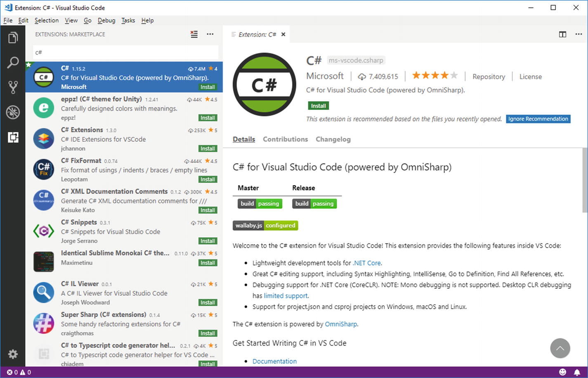Screen dimensions: 588x378
Task: Switch to the Contributions tab
Action: point(285,139)
